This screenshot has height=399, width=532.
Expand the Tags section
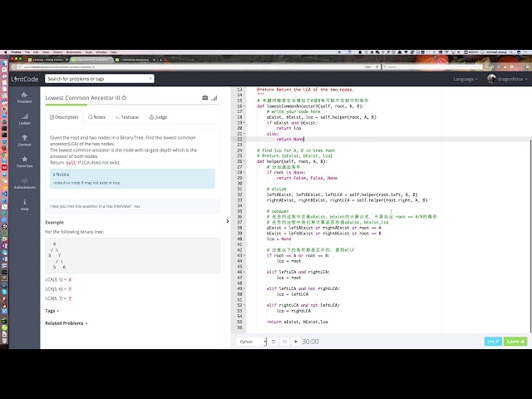(52, 310)
